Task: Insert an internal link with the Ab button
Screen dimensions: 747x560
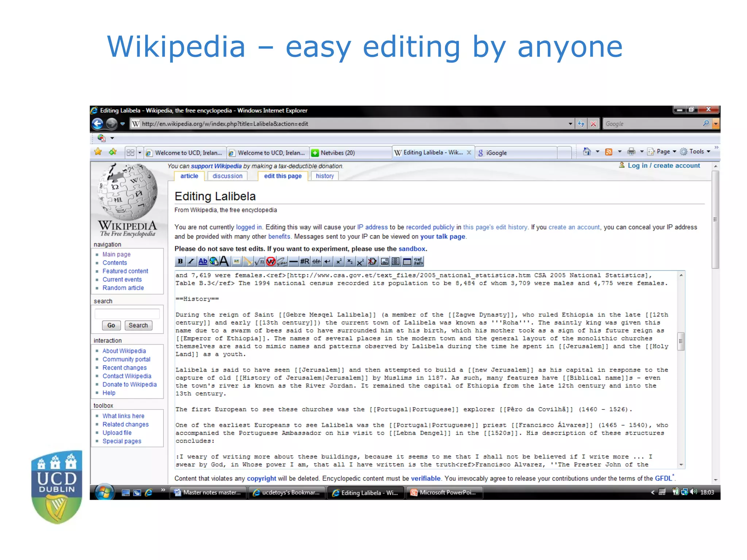Action: click(x=202, y=261)
